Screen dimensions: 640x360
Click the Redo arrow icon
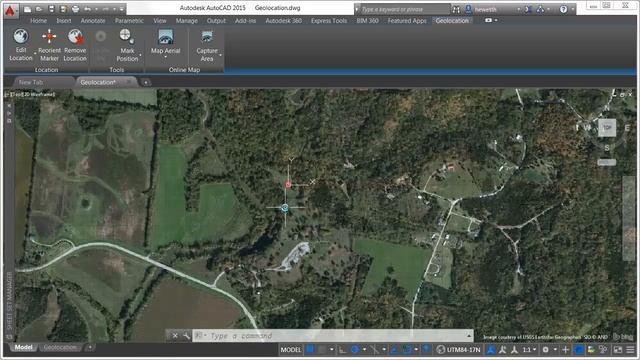point(106,9)
